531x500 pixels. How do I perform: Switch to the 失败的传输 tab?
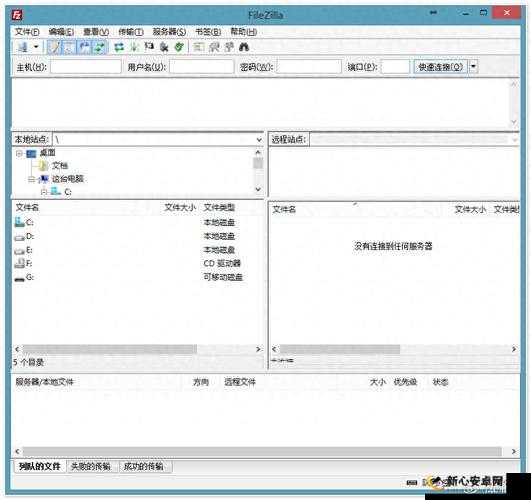[x=91, y=466]
